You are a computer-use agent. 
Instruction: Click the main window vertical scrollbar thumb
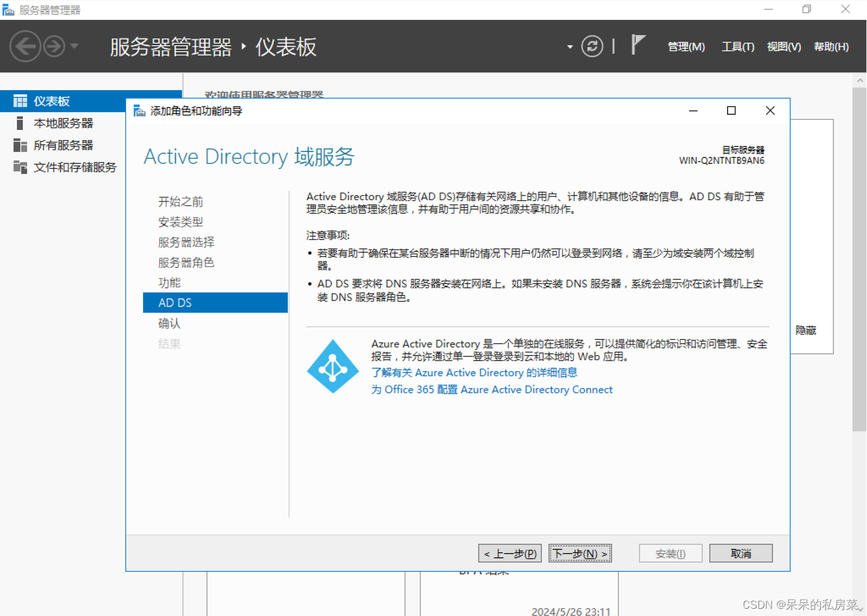(x=859, y=260)
